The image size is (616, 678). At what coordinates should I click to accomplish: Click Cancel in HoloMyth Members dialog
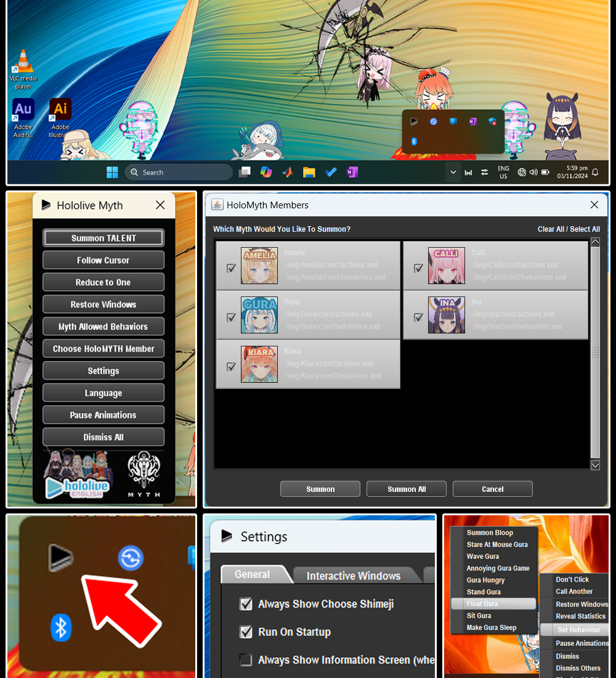(x=492, y=489)
